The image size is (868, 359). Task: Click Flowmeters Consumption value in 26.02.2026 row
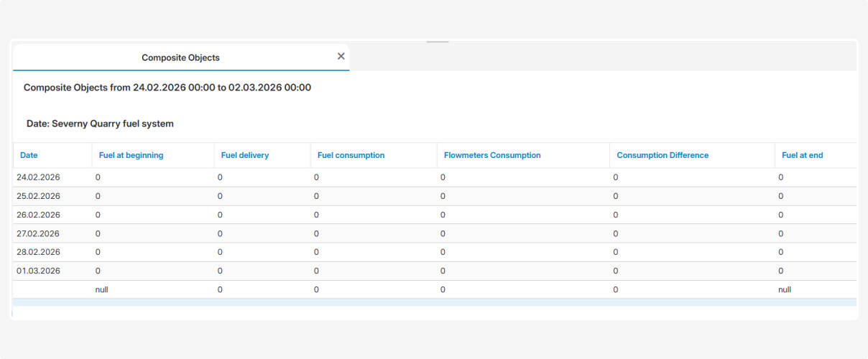pos(443,215)
